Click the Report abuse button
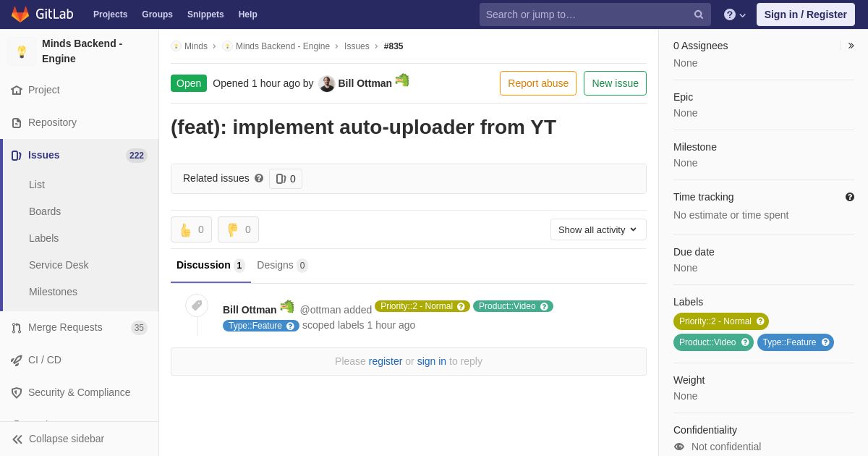Image resolution: width=868 pixels, height=456 pixels. tap(538, 83)
